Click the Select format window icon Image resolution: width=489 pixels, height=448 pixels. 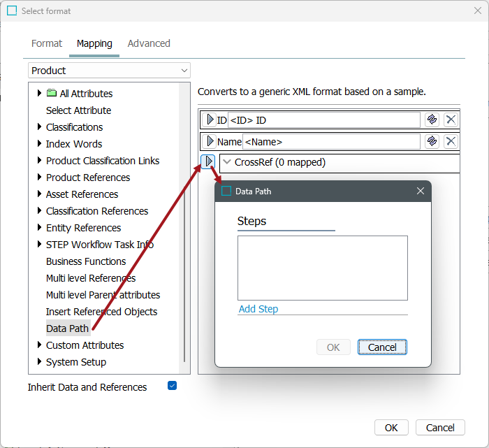click(12, 10)
